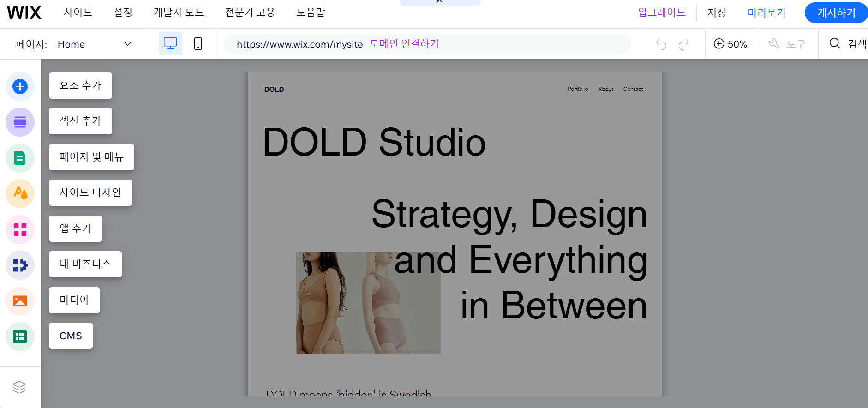Click the Undo arrow icon
Image resolution: width=868 pixels, height=408 pixels.
point(661,44)
